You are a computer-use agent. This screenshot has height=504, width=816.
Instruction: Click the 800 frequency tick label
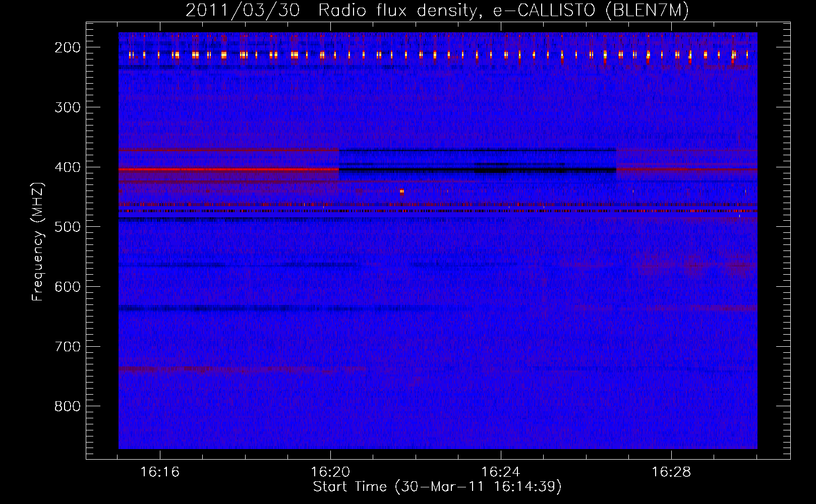coord(68,406)
